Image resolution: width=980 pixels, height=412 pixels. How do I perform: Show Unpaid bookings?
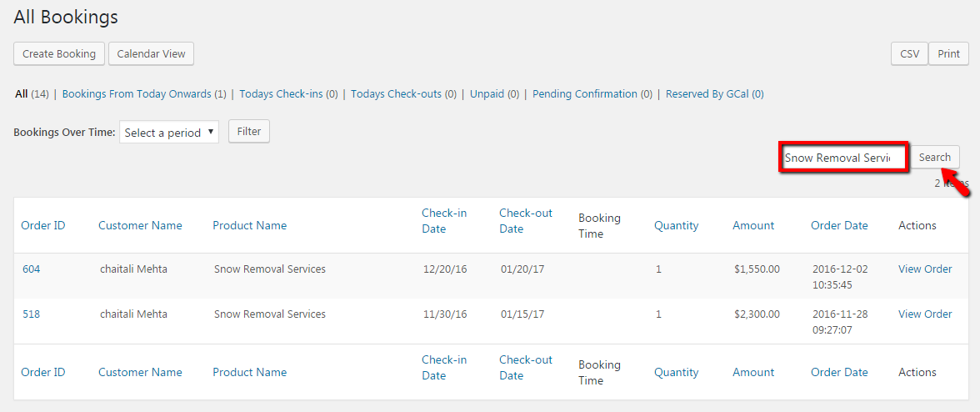coord(487,94)
